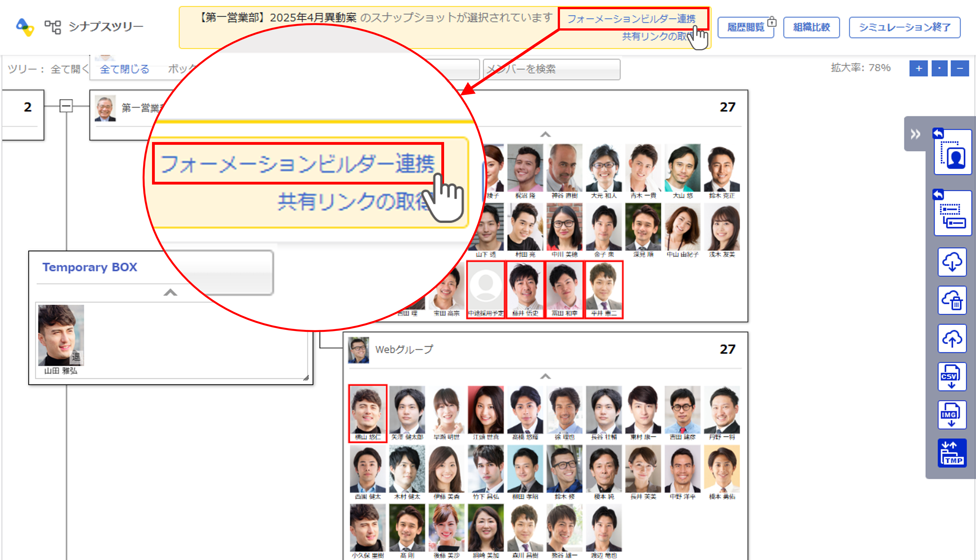Select member 木村 健太
976x560 pixels.
(407, 473)
